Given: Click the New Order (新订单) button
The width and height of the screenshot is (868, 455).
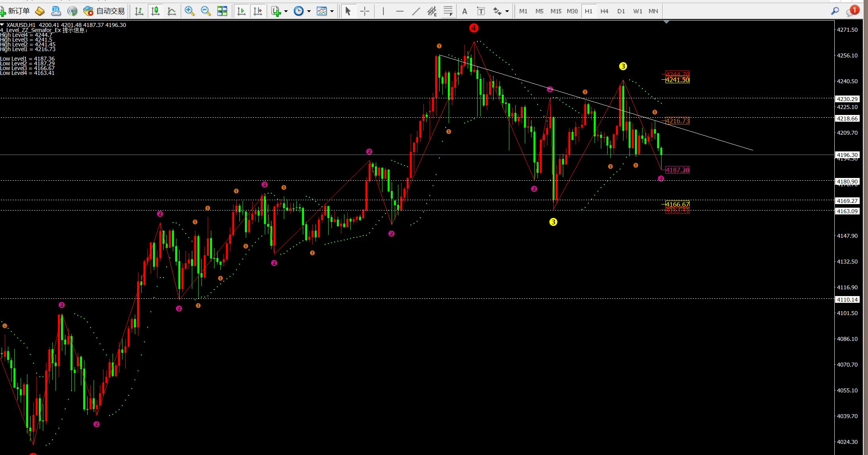Looking at the screenshot, I should 15,11.
